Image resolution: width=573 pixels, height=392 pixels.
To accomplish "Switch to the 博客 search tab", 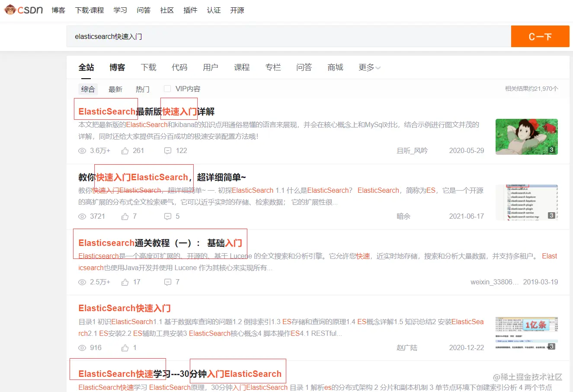I will 117,67.
